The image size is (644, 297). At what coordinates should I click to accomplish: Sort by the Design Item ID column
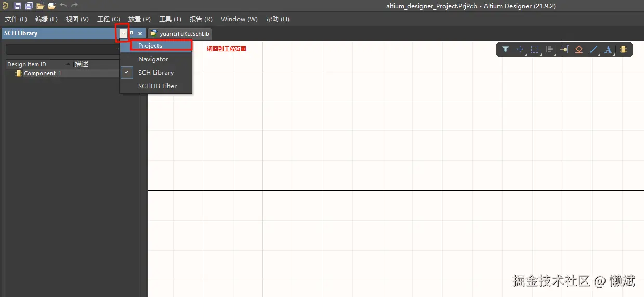39,64
